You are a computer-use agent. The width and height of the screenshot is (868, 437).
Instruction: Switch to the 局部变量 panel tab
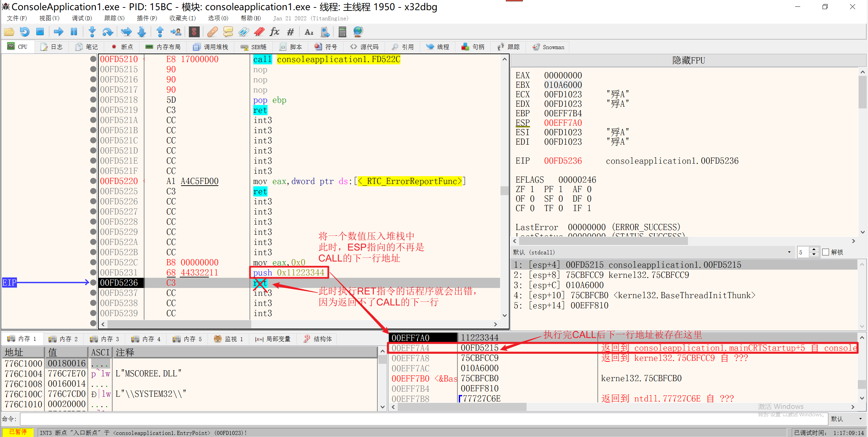coord(273,339)
